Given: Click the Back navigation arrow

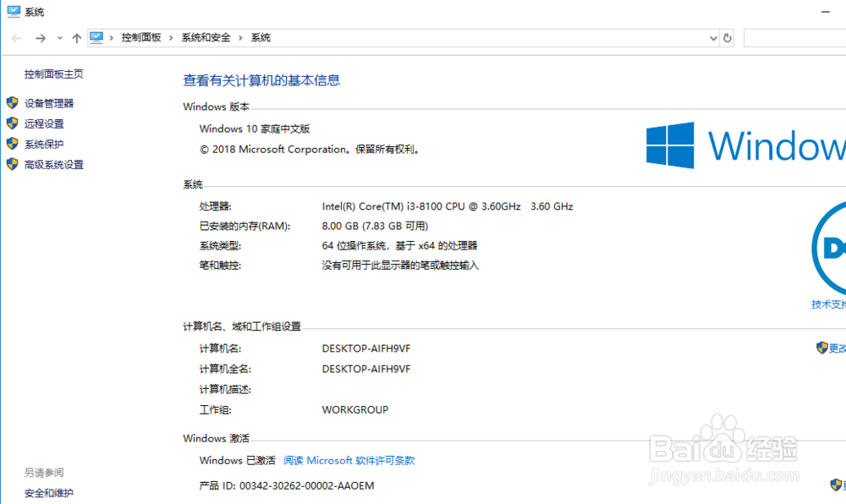Looking at the screenshot, I should tap(16, 38).
